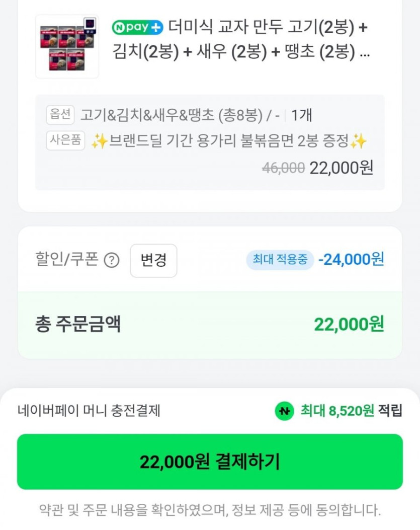Screen dimensions: 420x530
Task: Tap the green Naver Pay N icon
Action: [x=284, y=411]
